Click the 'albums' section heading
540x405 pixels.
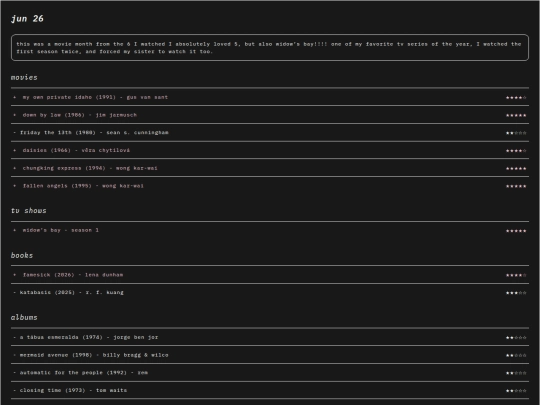[24, 318]
